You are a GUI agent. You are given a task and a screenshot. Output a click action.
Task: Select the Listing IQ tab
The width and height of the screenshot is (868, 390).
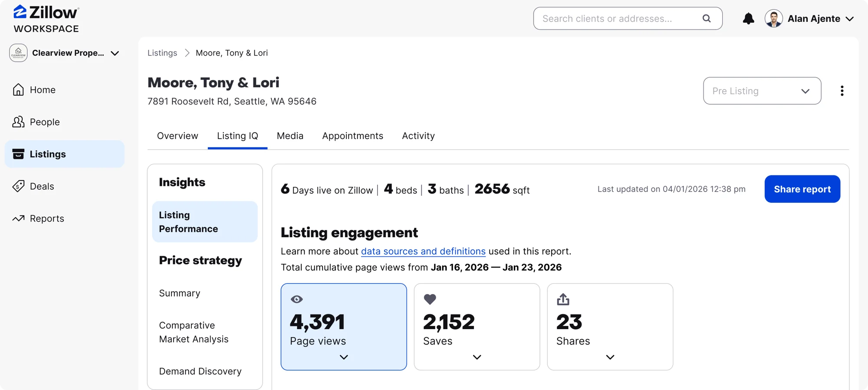tap(237, 136)
